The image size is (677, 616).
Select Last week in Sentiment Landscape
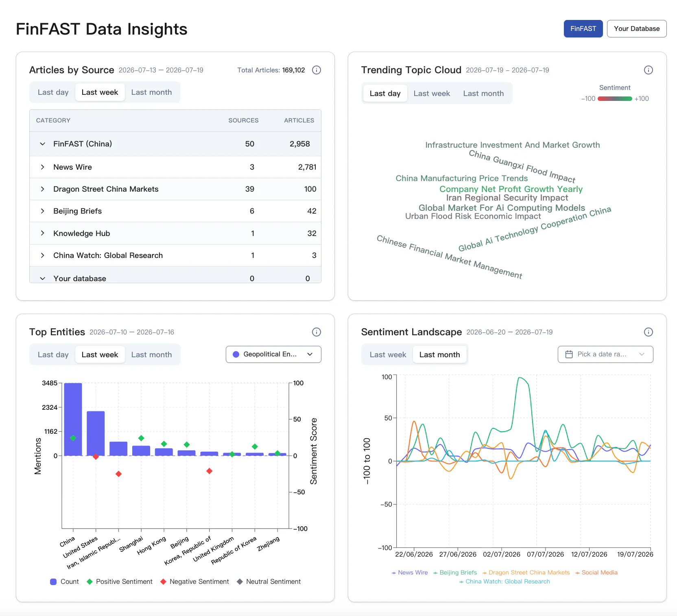pyautogui.click(x=388, y=355)
